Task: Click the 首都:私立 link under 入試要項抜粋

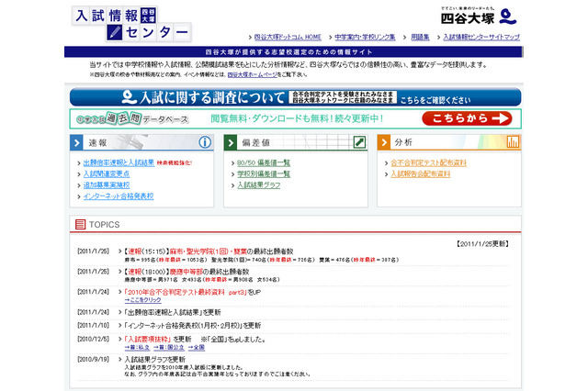Action: tap(137, 348)
